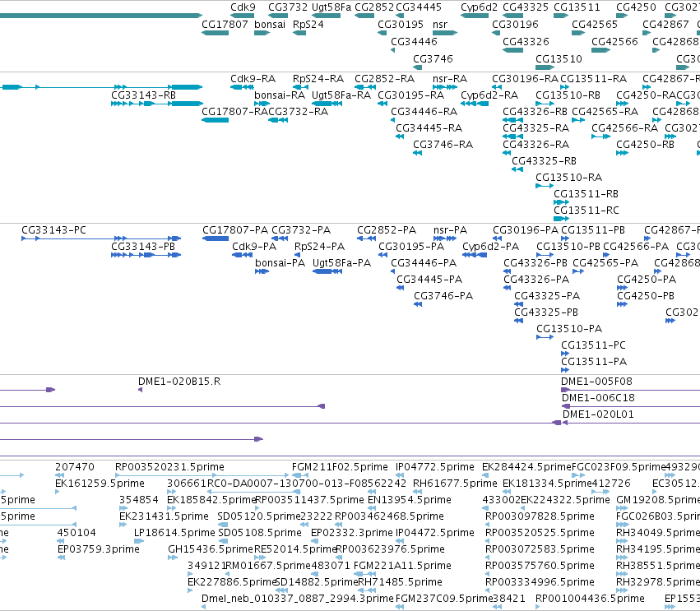Select the CG3746 gene label

coord(433,59)
